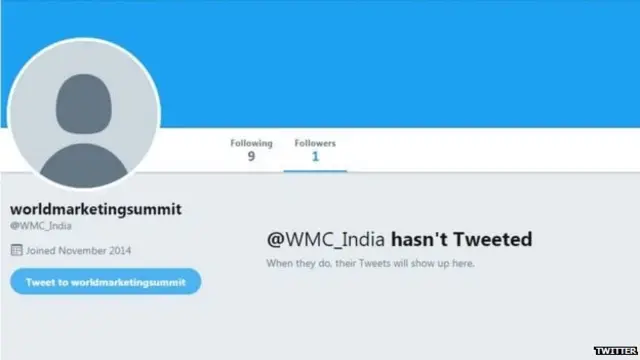Switch to the Following tab label
Screen dimensions: 640x360
tap(251, 143)
